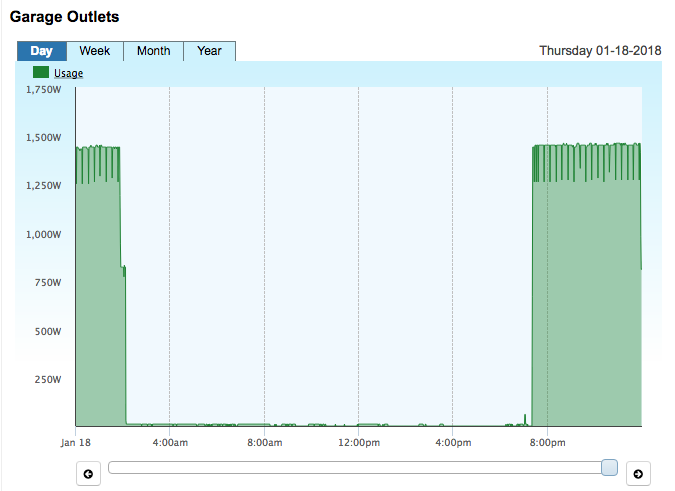The width and height of the screenshot is (675, 491).
Task: Click the Jan 18 axis start label
Action: tap(76, 442)
